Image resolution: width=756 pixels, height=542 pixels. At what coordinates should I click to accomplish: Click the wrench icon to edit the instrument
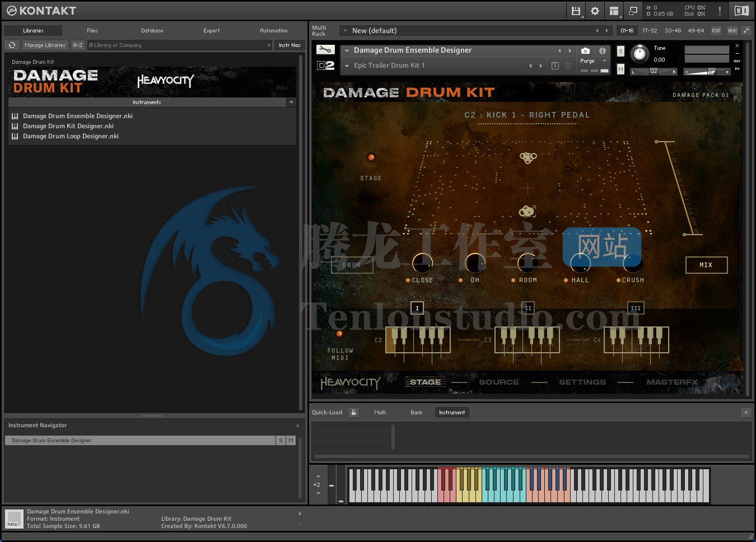[325, 49]
